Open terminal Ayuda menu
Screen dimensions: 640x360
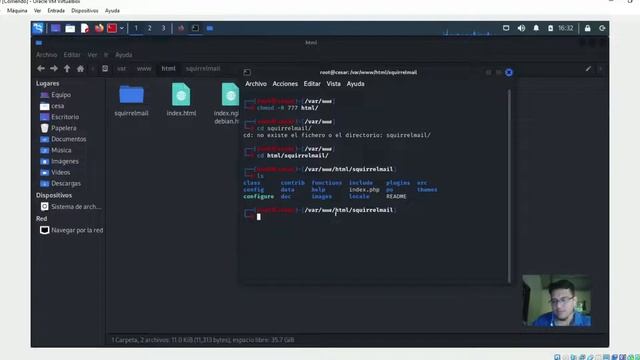point(356,84)
